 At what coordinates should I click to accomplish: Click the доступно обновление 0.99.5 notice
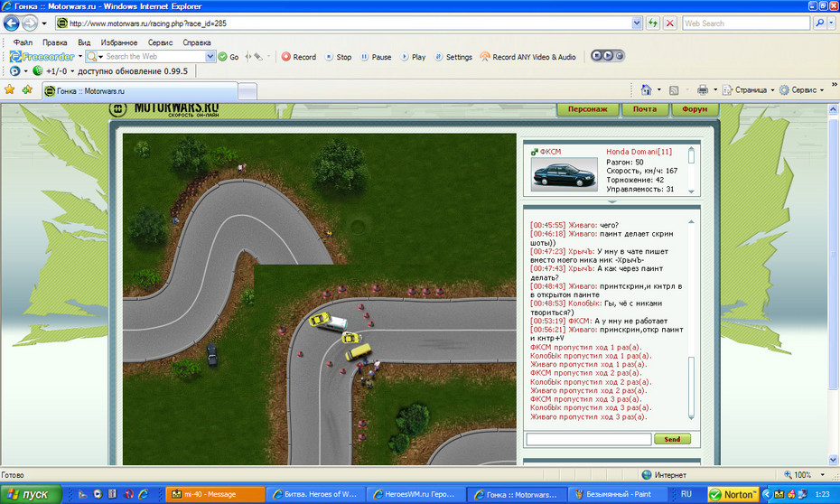[133, 71]
